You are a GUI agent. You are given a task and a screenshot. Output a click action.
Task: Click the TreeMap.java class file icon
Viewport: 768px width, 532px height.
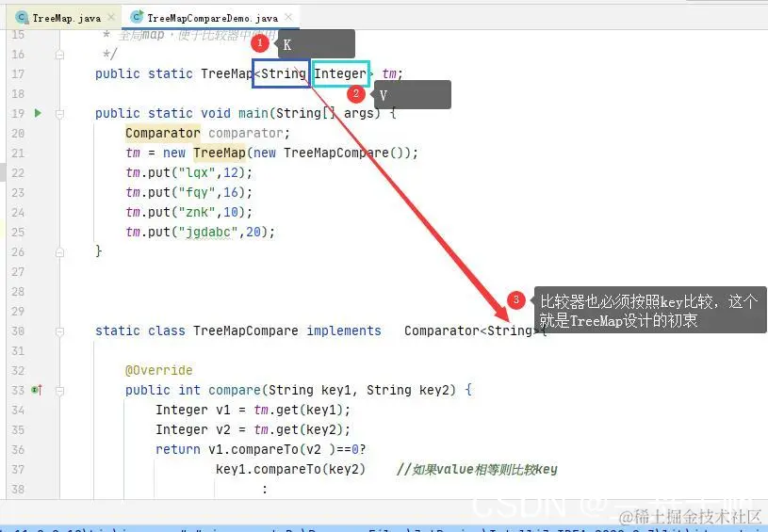tap(22, 18)
